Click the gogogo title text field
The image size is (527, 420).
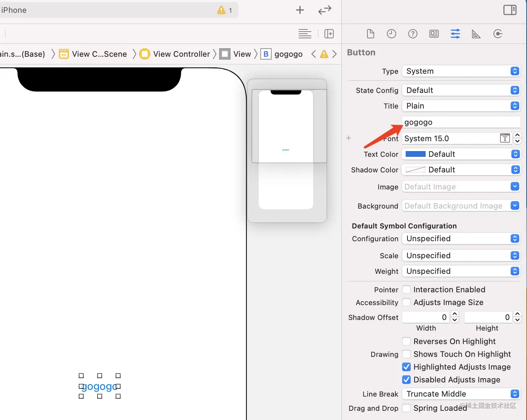(x=461, y=122)
